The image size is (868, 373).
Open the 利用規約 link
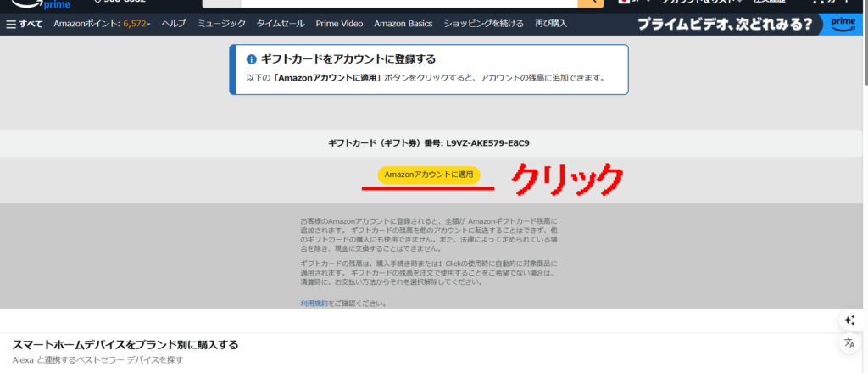click(314, 303)
